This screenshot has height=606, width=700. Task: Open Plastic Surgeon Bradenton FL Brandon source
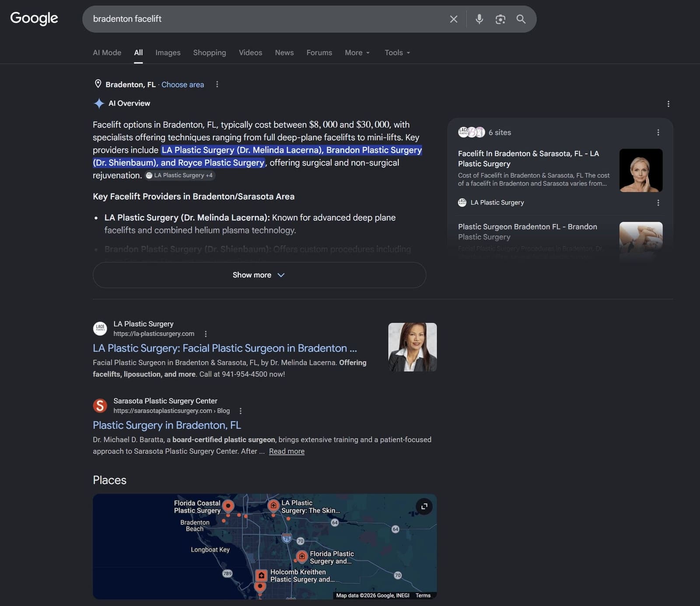[x=527, y=231]
